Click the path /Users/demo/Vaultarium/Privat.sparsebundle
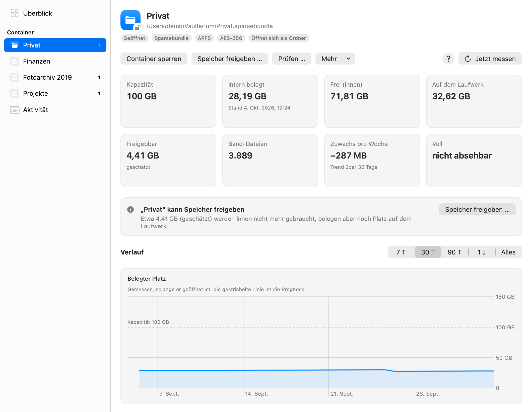The width and height of the screenshot is (532, 412). (x=210, y=26)
